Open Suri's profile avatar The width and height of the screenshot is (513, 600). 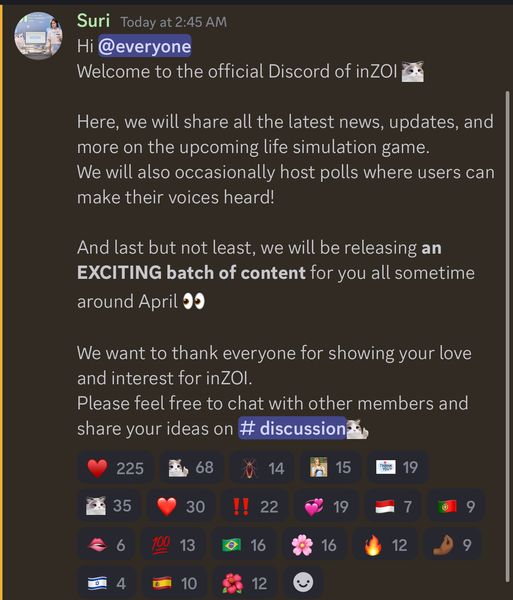tap(38, 36)
